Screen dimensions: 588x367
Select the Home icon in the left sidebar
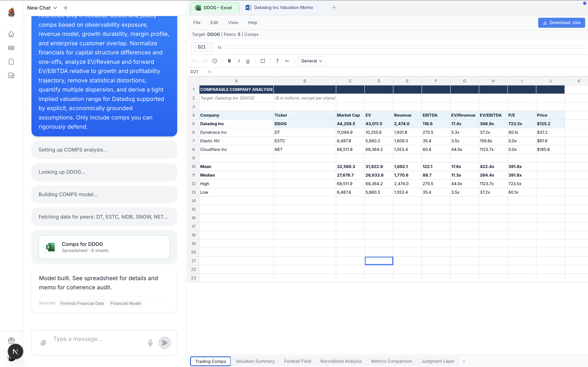[x=11, y=34]
